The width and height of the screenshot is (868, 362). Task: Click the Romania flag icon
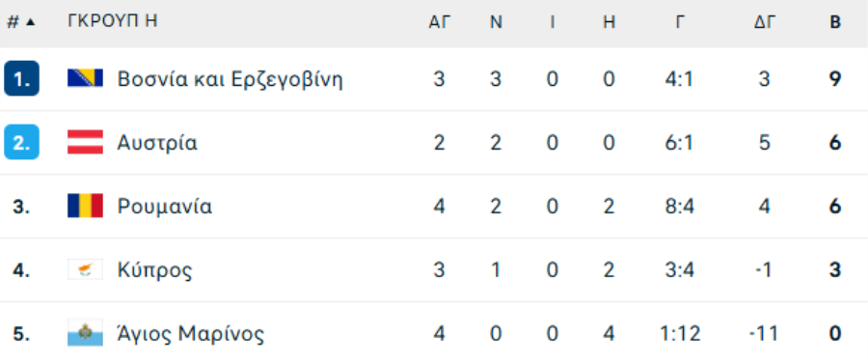tap(85, 206)
